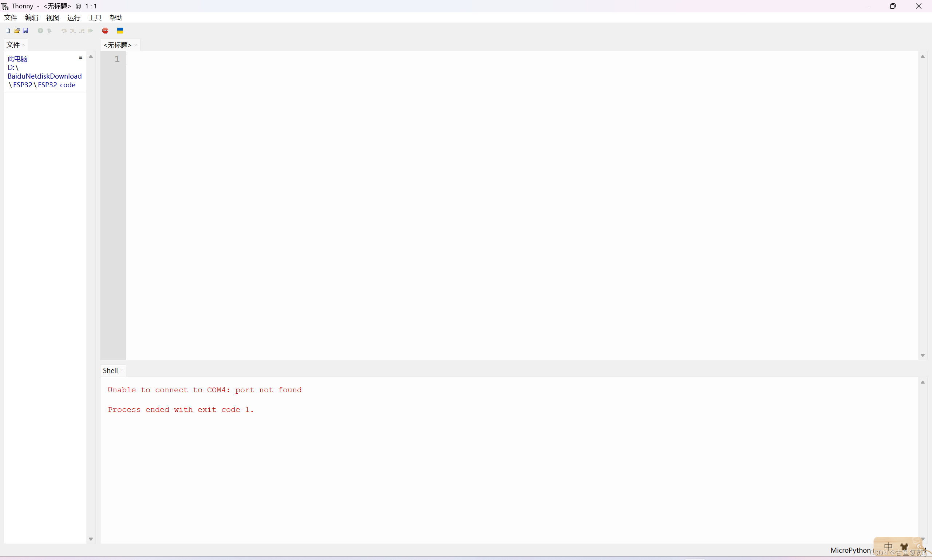Screen dimensions: 932x560
Task: Click the Save File icon in toolbar
Action: point(25,31)
